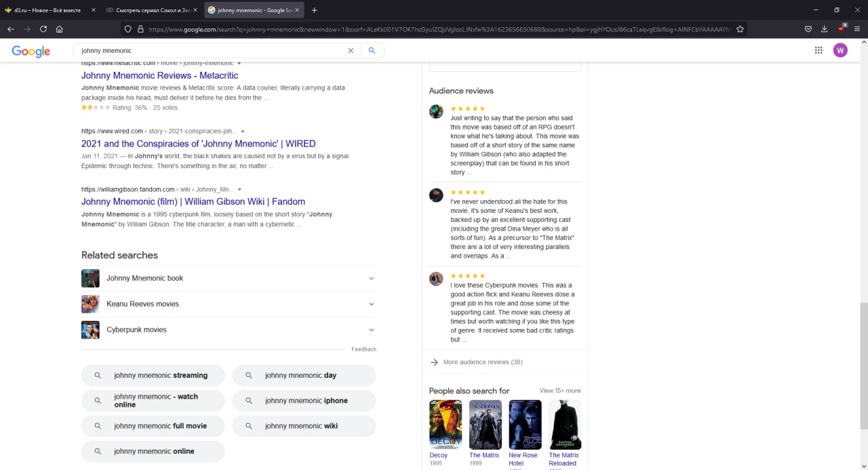Close the johnny mnemonic Google tab

297,10
